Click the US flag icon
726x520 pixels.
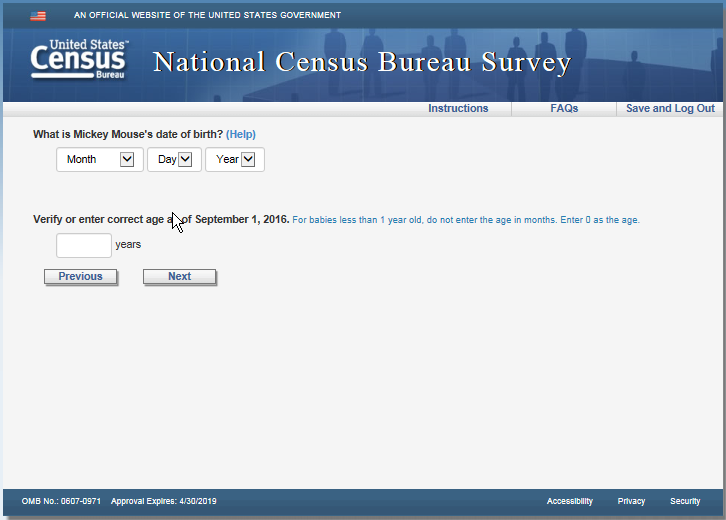click(x=38, y=16)
